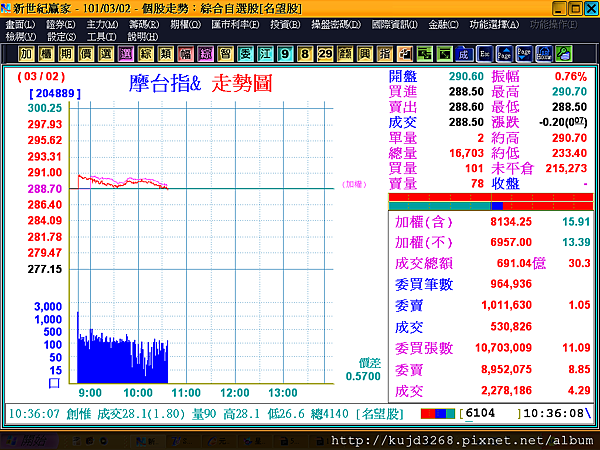Open the 匯市利率(F) menu

pos(235,24)
